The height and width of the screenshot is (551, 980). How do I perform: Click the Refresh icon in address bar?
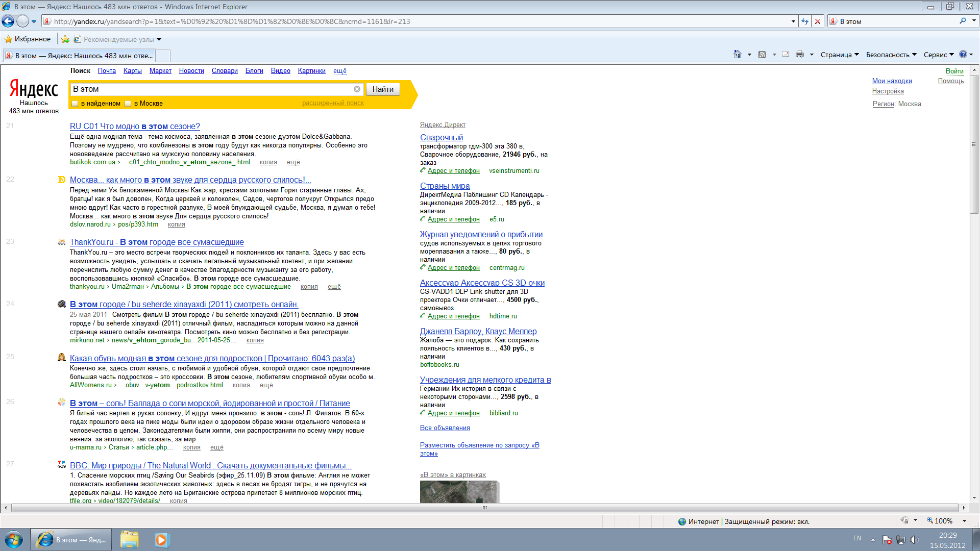click(805, 21)
